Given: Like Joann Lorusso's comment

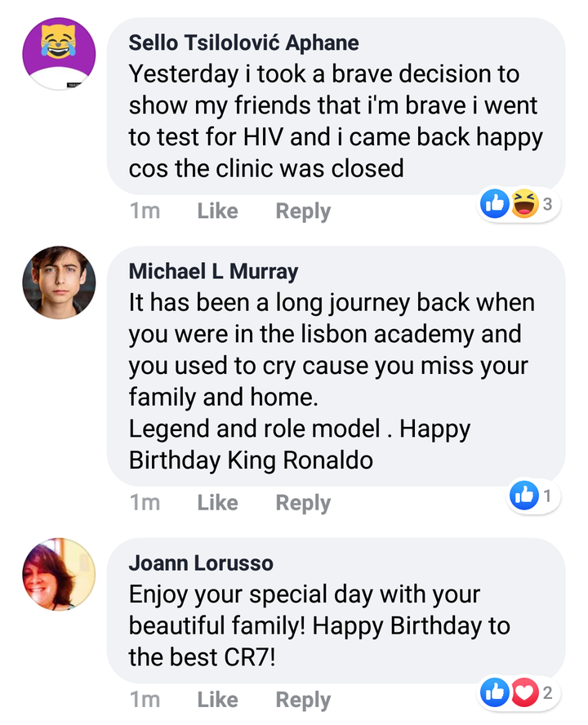Looking at the screenshot, I should (217, 700).
